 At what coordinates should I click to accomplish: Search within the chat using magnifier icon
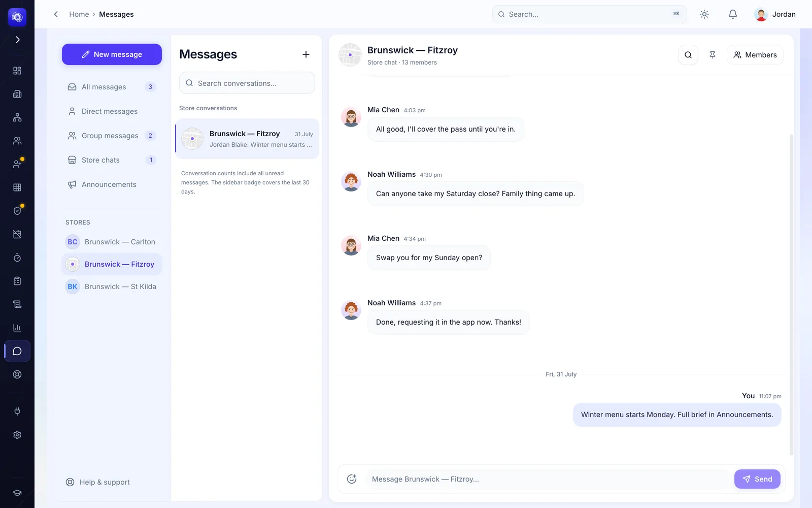click(688, 55)
